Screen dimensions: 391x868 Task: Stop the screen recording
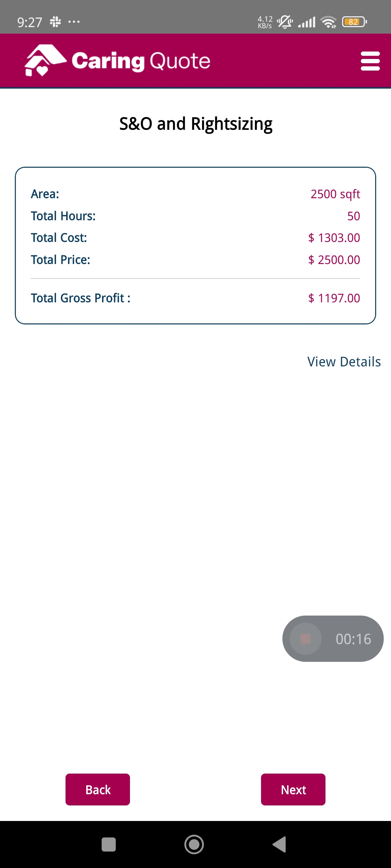pyautogui.click(x=306, y=639)
